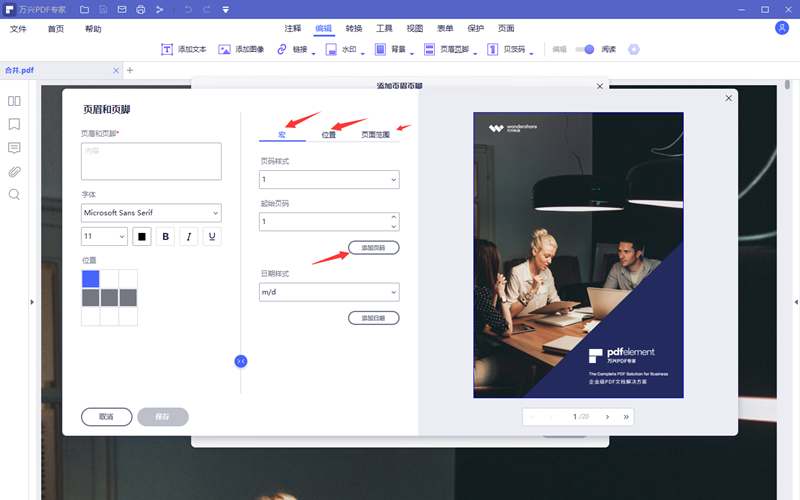Toggle underline text formatting
This screenshot has width=800, height=500.
tap(211, 237)
